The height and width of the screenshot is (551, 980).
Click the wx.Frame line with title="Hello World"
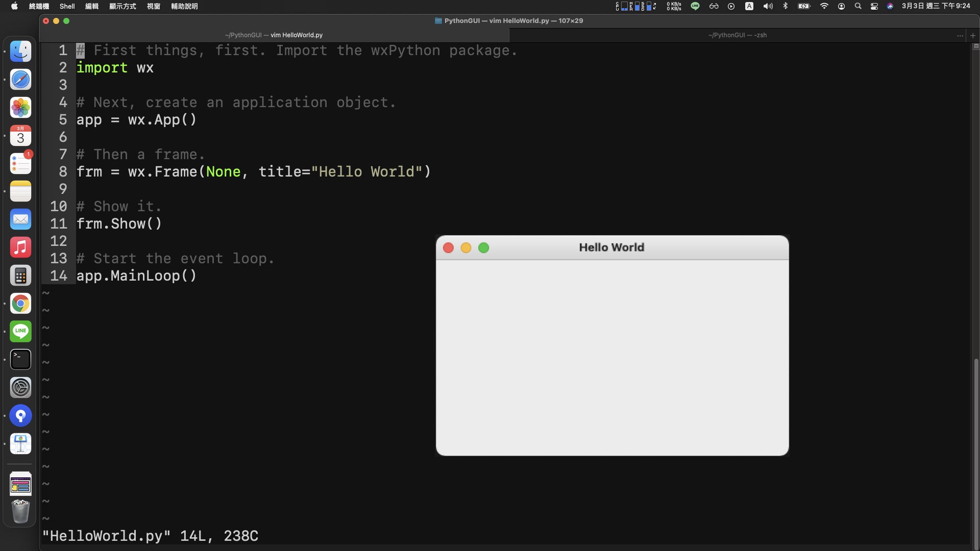pos(253,172)
